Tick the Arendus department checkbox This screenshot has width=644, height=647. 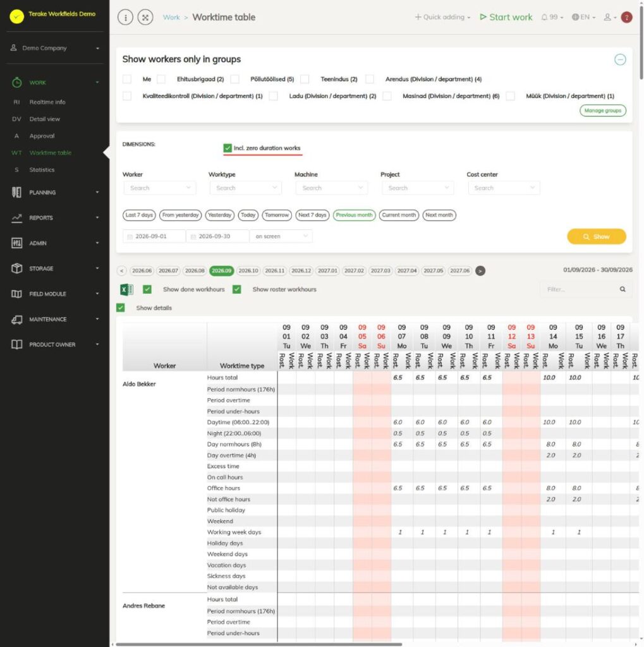[370, 79]
